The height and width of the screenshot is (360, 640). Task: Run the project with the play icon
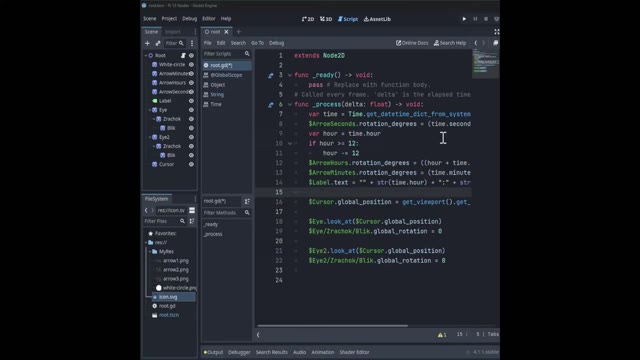pyautogui.click(x=464, y=19)
